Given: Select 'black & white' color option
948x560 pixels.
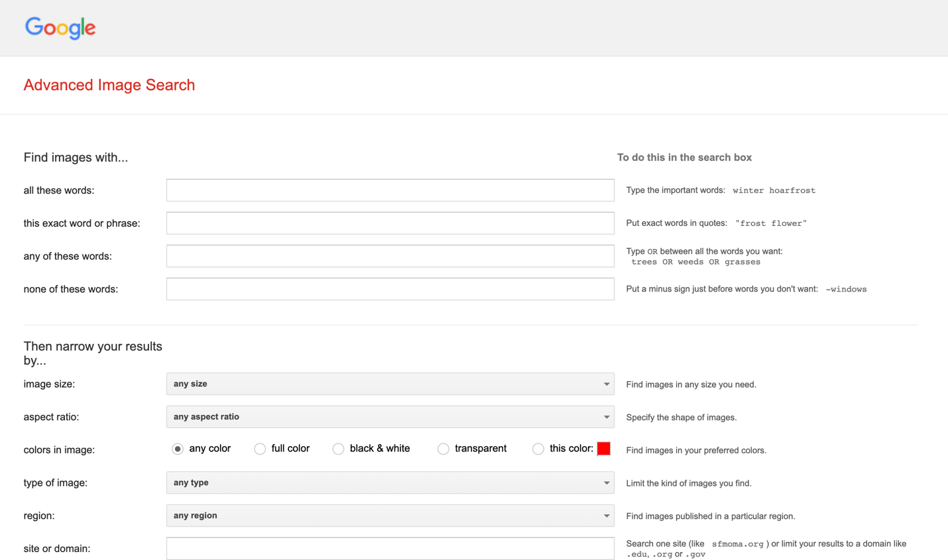Looking at the screenshot, I should point(338,449).
